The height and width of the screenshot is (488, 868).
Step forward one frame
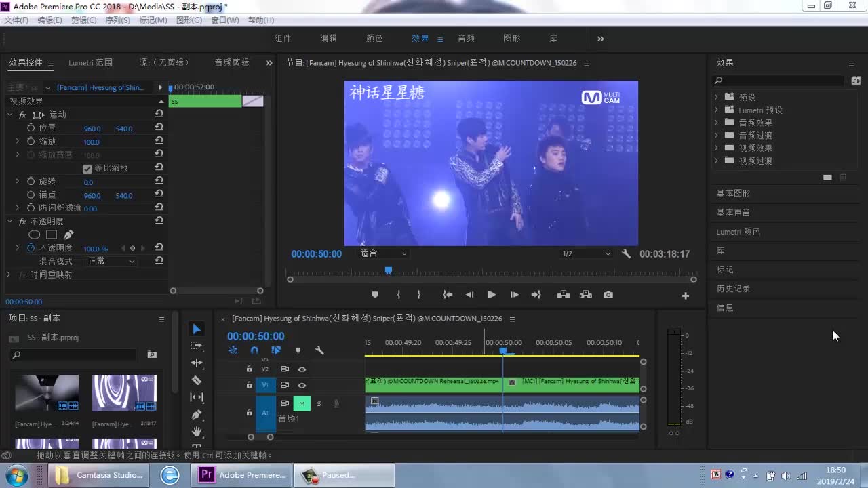pos(514,295)
